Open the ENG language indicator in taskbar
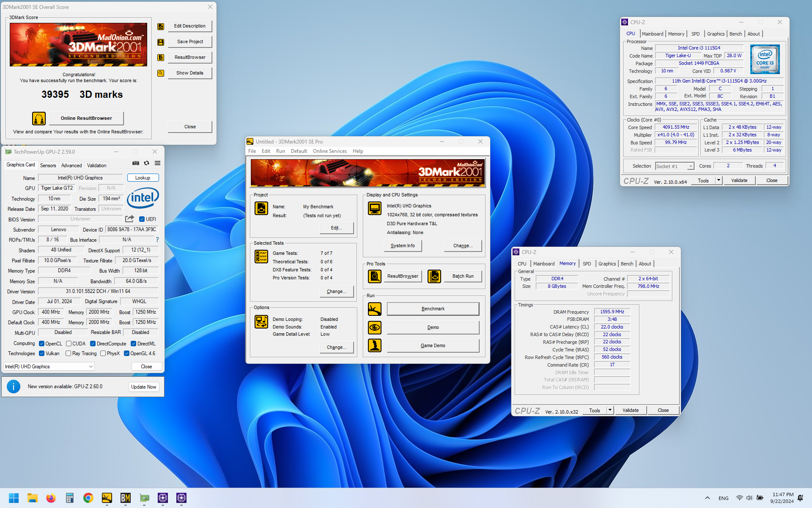The width and height of the screenshot is (812, 508). pyautogui.click(x=724, y=498)
